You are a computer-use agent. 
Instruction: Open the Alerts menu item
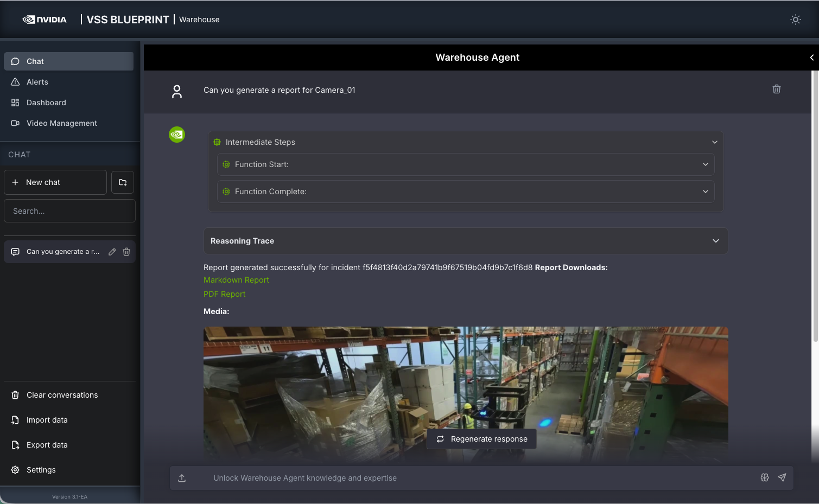tap(37, 82)
